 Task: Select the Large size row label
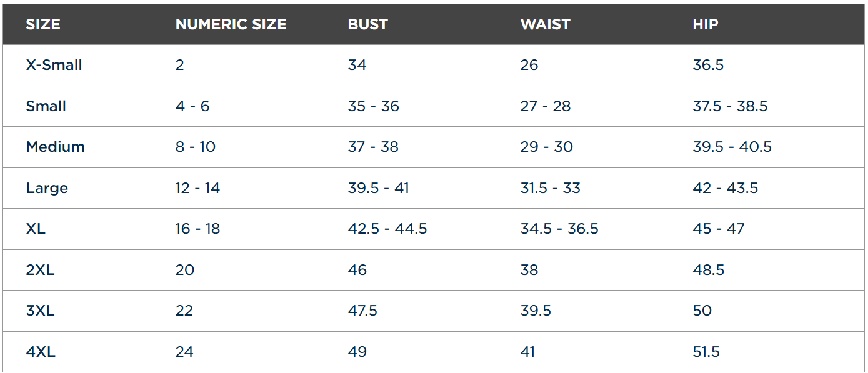47,188
